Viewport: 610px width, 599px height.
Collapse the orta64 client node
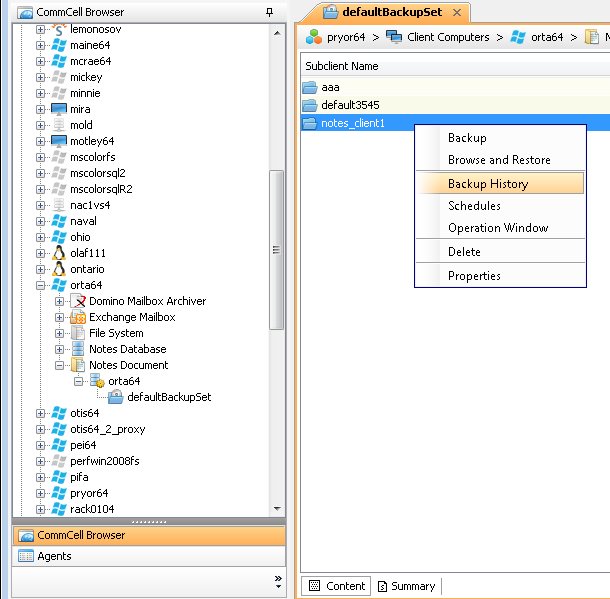click(x=40, y=285)
